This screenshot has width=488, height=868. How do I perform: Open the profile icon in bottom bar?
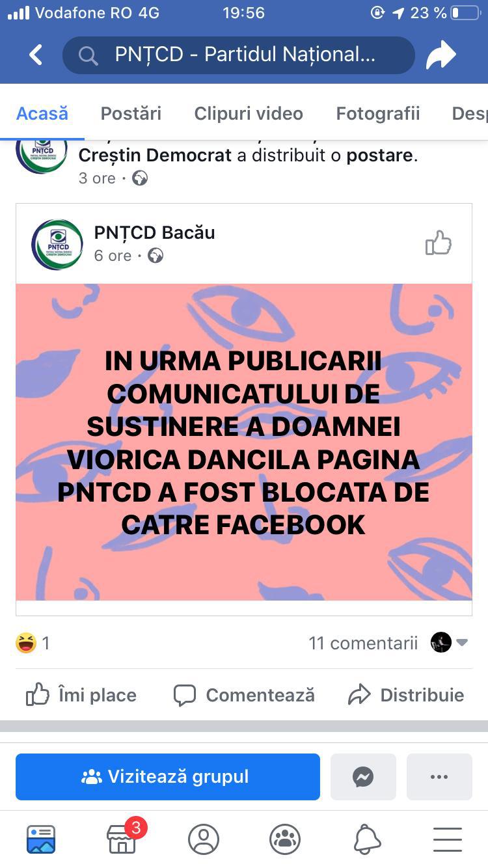point(204,839)
